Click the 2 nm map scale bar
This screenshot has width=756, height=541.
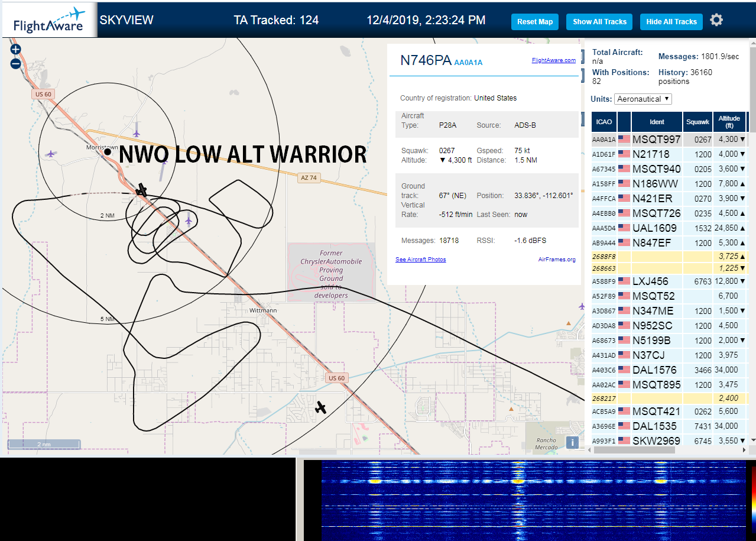(44, 444)
